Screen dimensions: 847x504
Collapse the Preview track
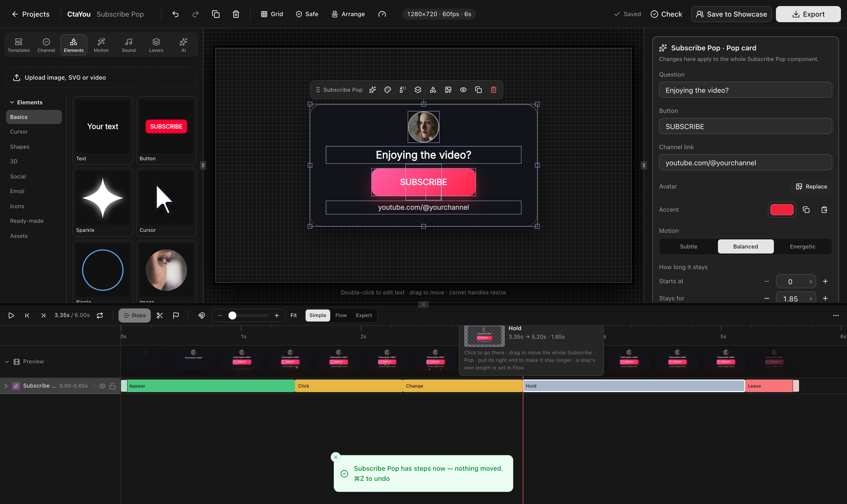pos(7,362)
